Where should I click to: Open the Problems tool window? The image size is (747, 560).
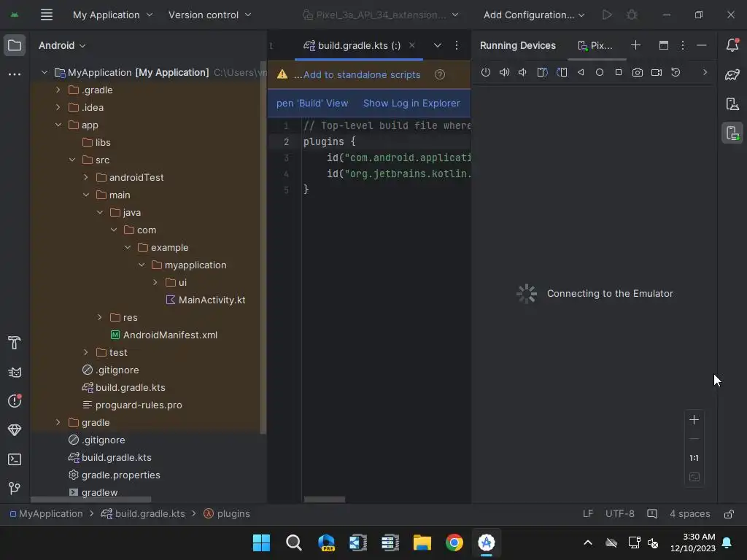[x=15, y=401]
